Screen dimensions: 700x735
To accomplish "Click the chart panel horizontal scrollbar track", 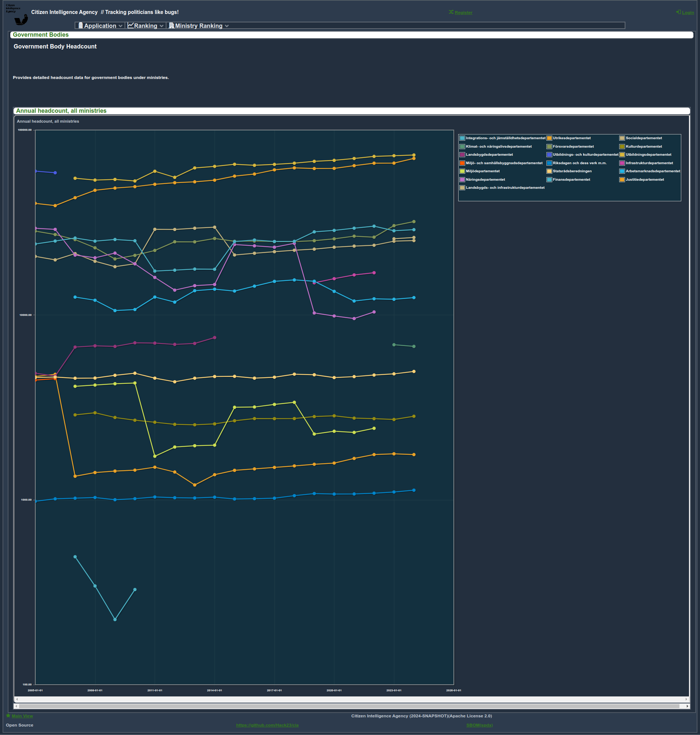I will point(352,699).
